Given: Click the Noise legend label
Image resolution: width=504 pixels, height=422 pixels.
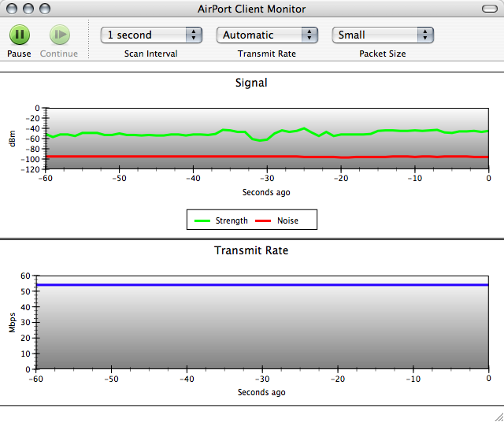Looking at the screenshot, I should click(x=287, y=220).
